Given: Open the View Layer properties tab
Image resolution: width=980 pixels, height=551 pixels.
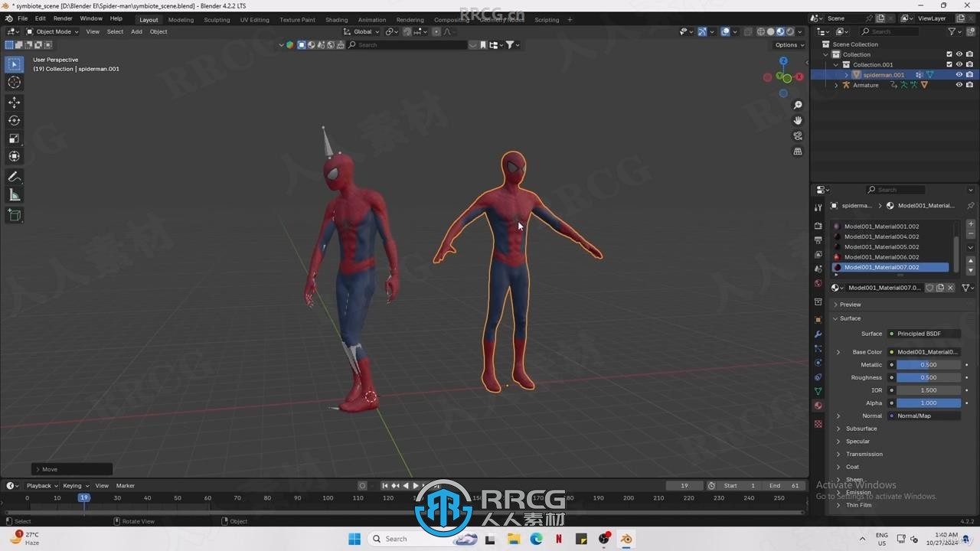Looking at the screenshot, I should (818, 254).
